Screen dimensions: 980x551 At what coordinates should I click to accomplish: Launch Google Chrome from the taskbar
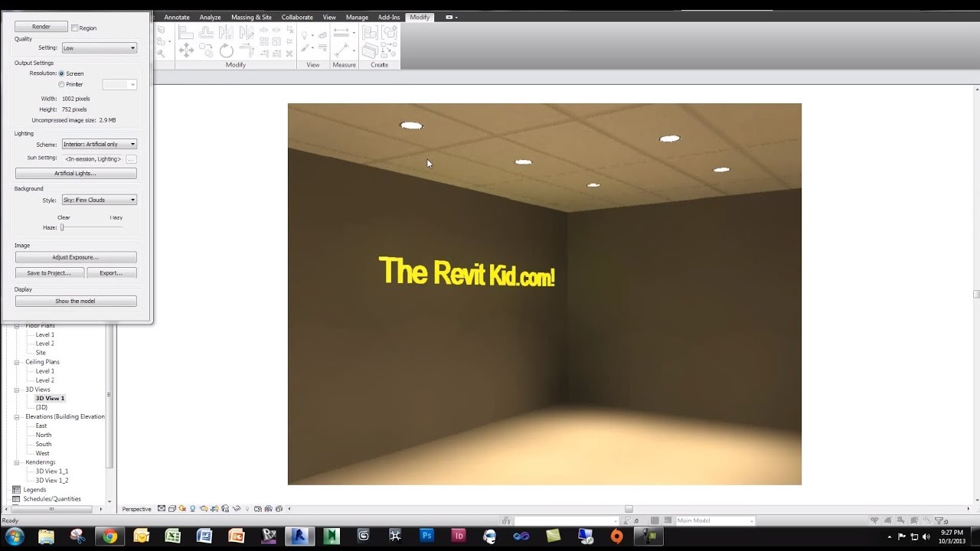(110, 536)
